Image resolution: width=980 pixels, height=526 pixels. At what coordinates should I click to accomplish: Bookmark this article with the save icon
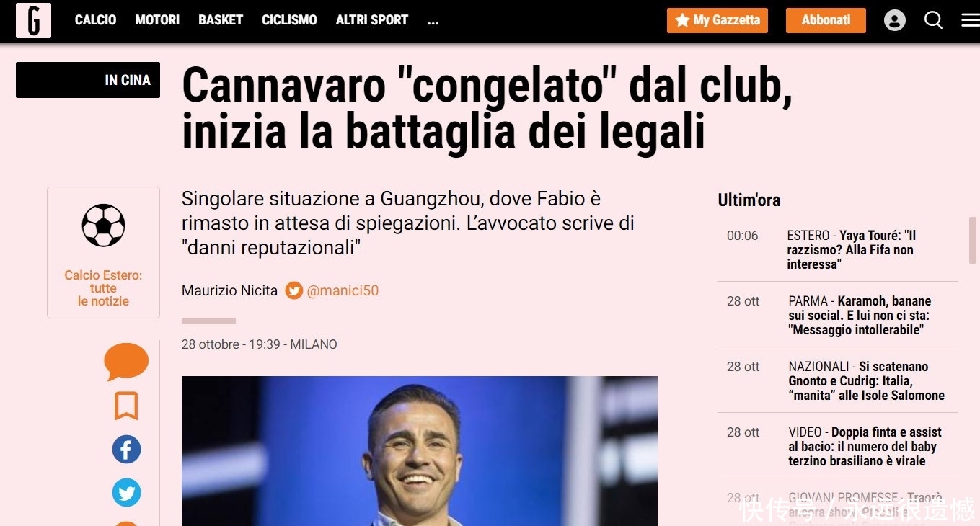click(x=126, y=406)
